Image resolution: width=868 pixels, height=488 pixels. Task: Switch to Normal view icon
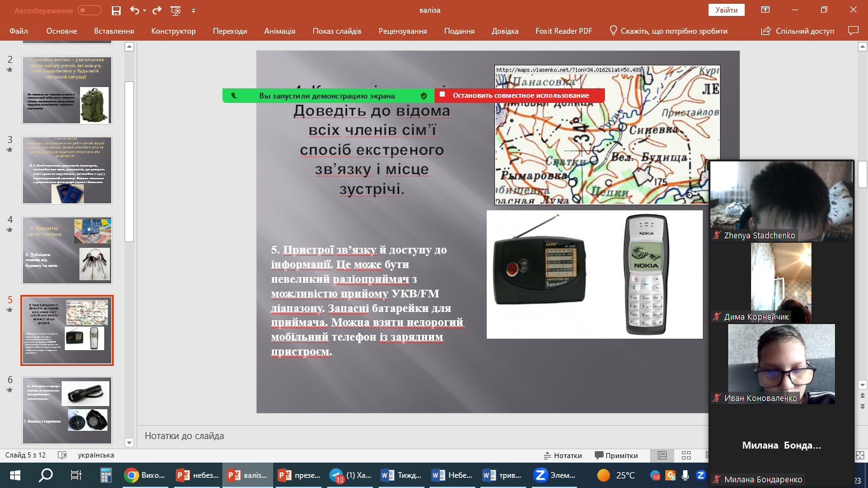pyautogui.click(x=662, y=456)
